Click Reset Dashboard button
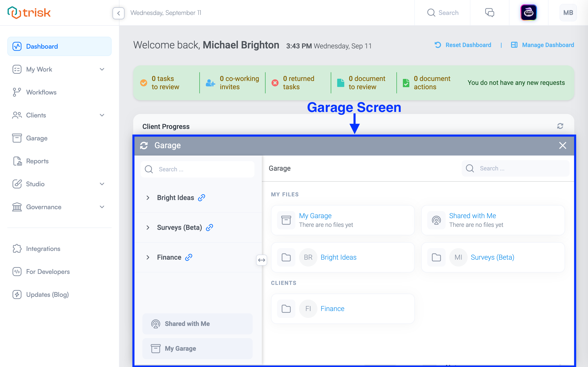 point(463,45)
